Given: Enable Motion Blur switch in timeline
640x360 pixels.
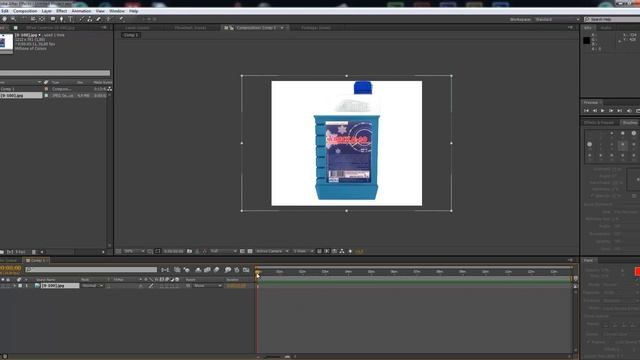Looking at the screenshot, I should point(217,270).
